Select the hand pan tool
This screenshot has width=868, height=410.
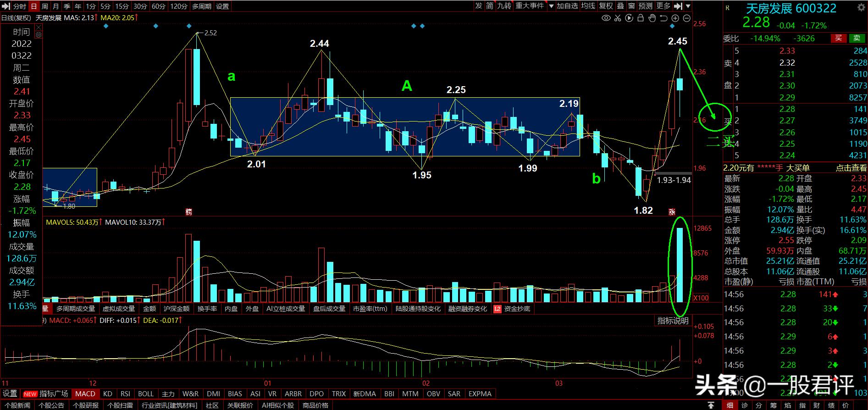(652, 18)
